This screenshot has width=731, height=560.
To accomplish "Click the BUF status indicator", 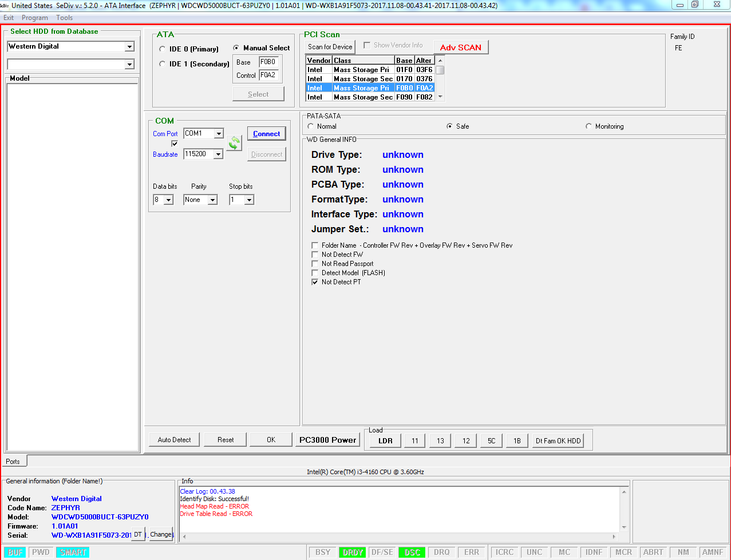I will click(x=15, y=553).
